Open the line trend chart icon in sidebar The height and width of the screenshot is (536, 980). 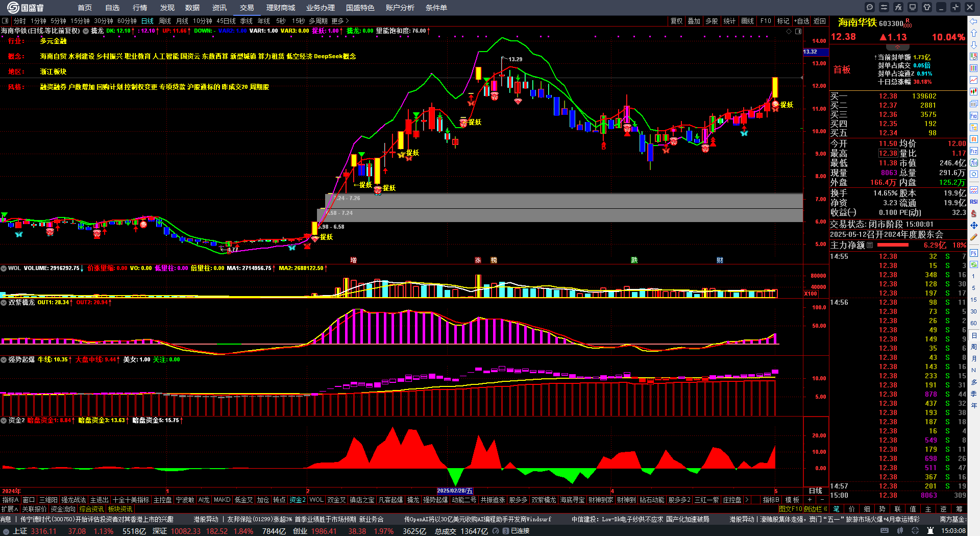point(974,80)
